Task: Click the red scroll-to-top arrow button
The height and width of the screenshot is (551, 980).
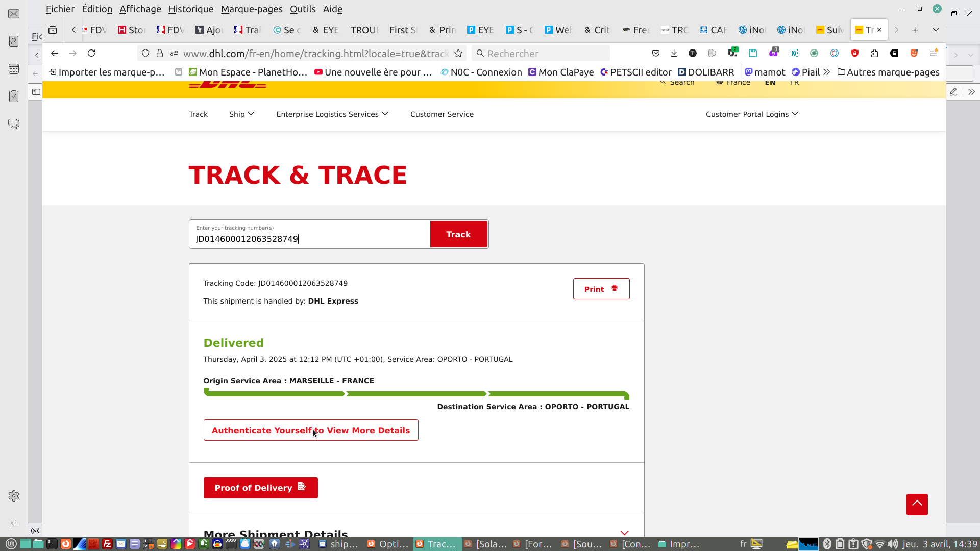Action: [917, 504]
